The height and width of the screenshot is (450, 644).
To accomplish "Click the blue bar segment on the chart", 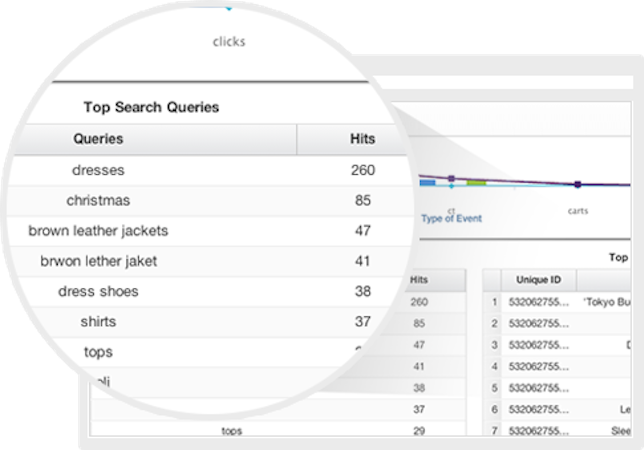I will (x=428, y=183).
